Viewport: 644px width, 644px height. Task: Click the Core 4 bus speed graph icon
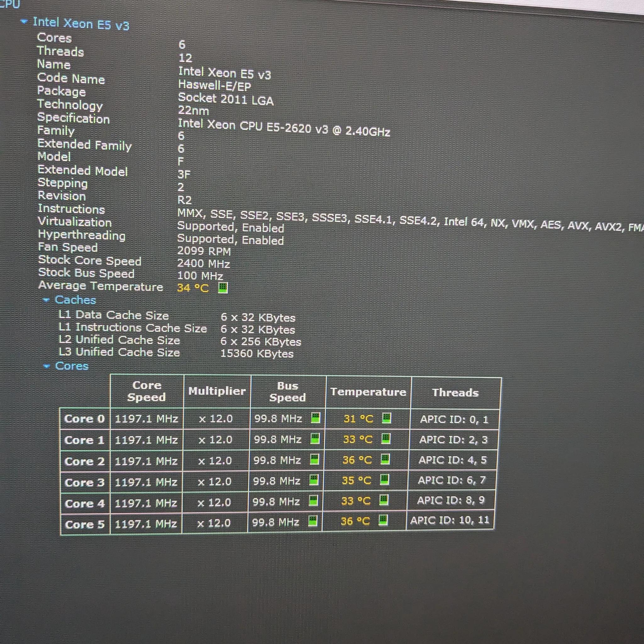(313, 500)
